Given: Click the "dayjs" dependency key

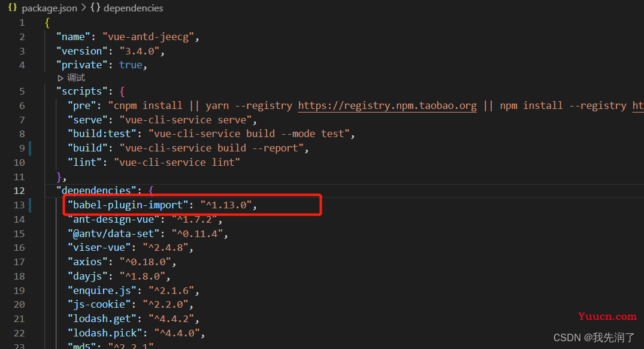Looking at the screenshot, I should pyautogui.click(x=87, y=277).
